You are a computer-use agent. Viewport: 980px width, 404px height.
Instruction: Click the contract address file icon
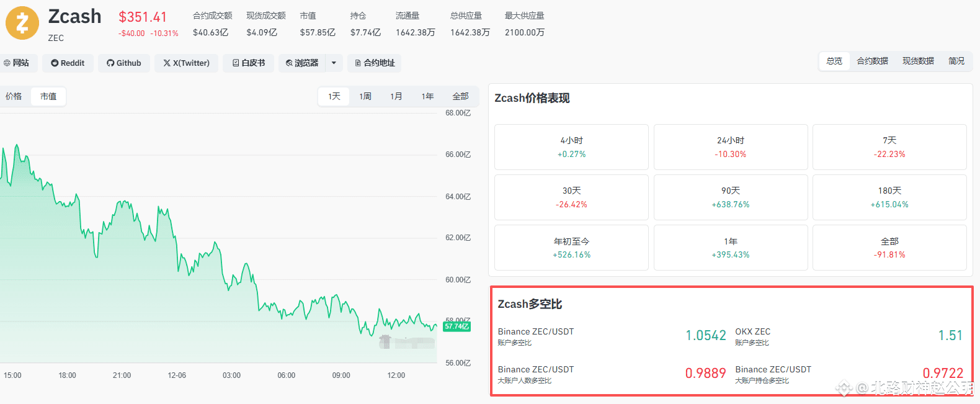[358, 63]
